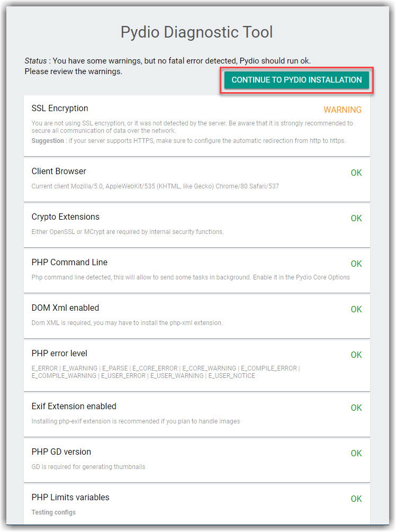The height and width of the screenshot is (532, 396).
Task: Click the Crypto Extensions heading
Action: click(x=66, y=217)
